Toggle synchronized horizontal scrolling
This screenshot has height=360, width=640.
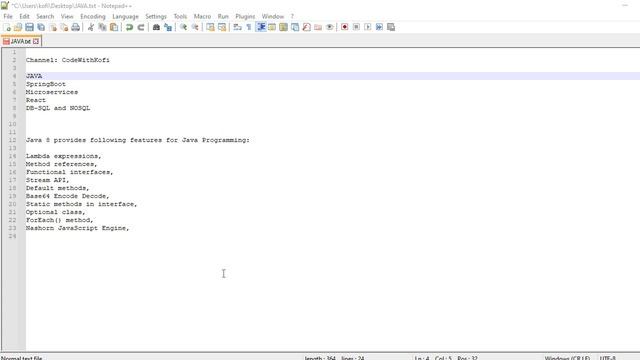(x=222, y=27)
